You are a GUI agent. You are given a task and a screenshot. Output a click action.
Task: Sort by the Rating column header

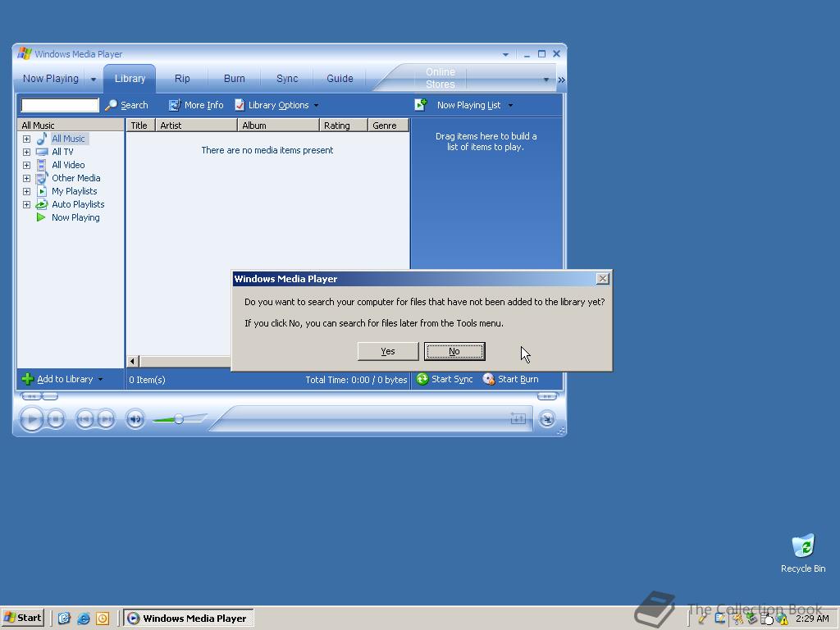click(344, 126)
